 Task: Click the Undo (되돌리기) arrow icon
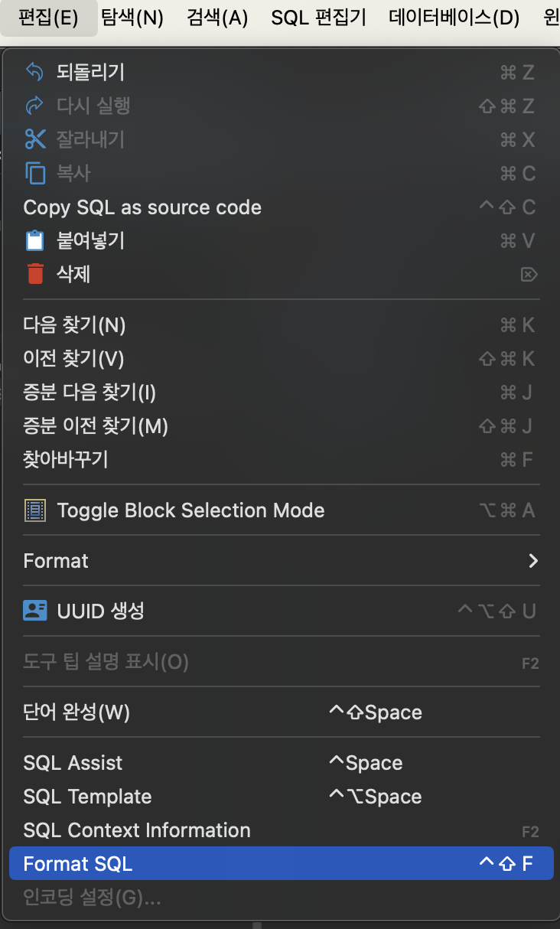pyautogui.click(x=34, y=72)
